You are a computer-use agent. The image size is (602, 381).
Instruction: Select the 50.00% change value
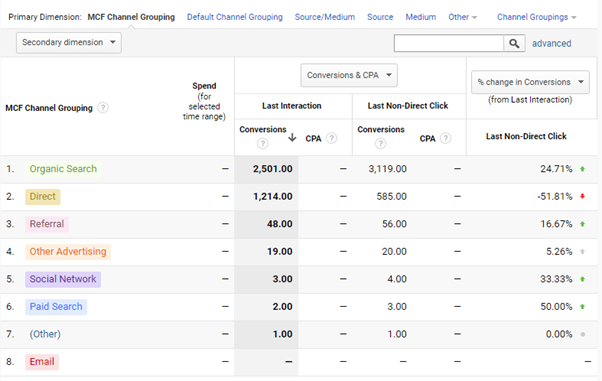coord(556,307)
